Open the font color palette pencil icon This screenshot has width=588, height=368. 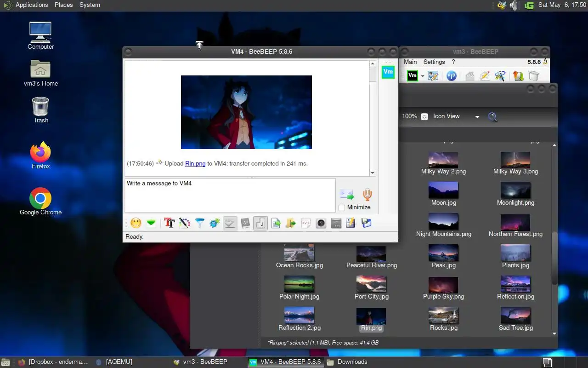pyautogui.click(x=184, y=223)
